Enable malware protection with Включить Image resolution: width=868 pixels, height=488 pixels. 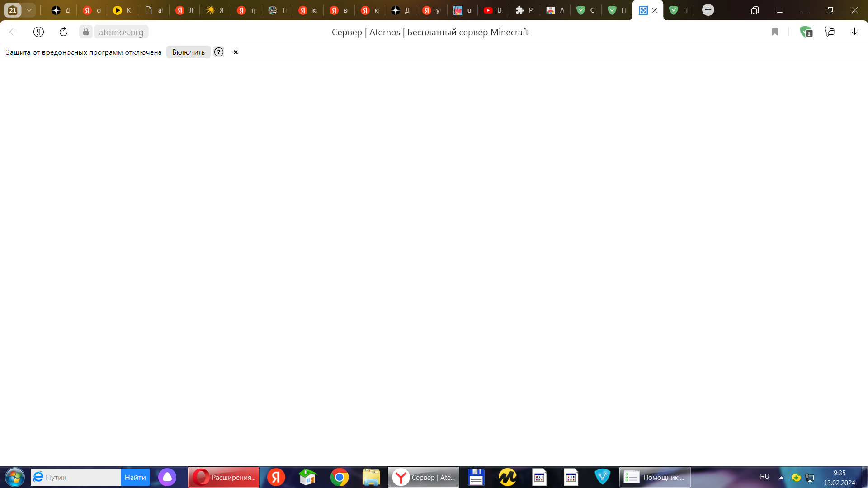pos(188,52)
